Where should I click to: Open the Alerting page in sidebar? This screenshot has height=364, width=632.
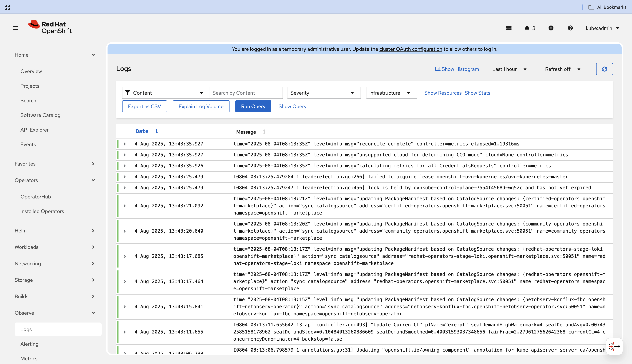[x=29, y=344]
